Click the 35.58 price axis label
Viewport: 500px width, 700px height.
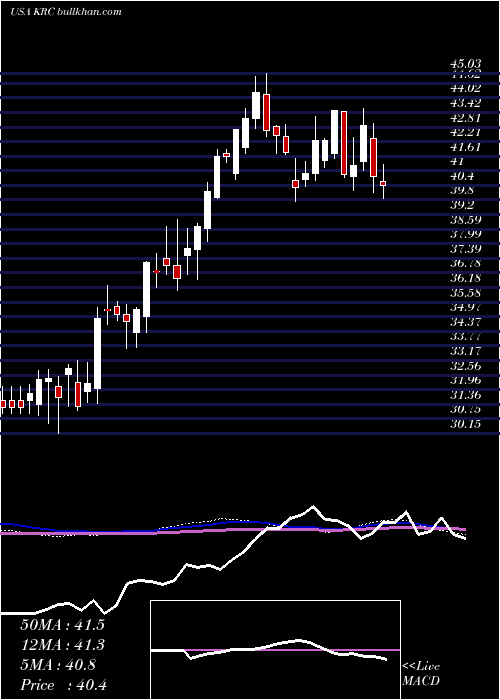click(x=465, y=293)
